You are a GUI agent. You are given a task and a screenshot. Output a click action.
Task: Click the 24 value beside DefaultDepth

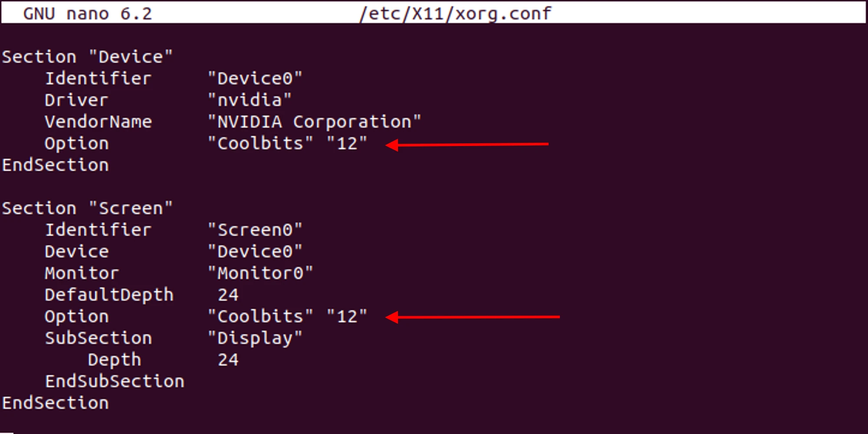click(228, 295)
